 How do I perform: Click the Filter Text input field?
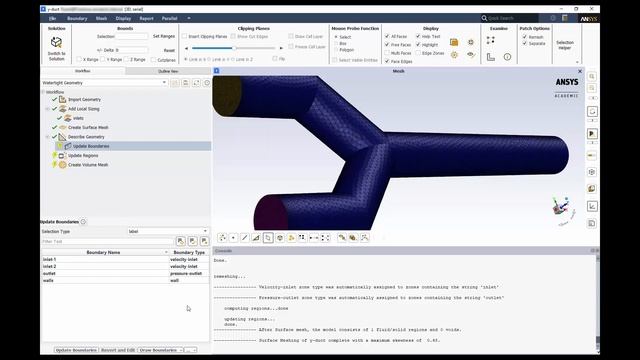pos(108,241)
